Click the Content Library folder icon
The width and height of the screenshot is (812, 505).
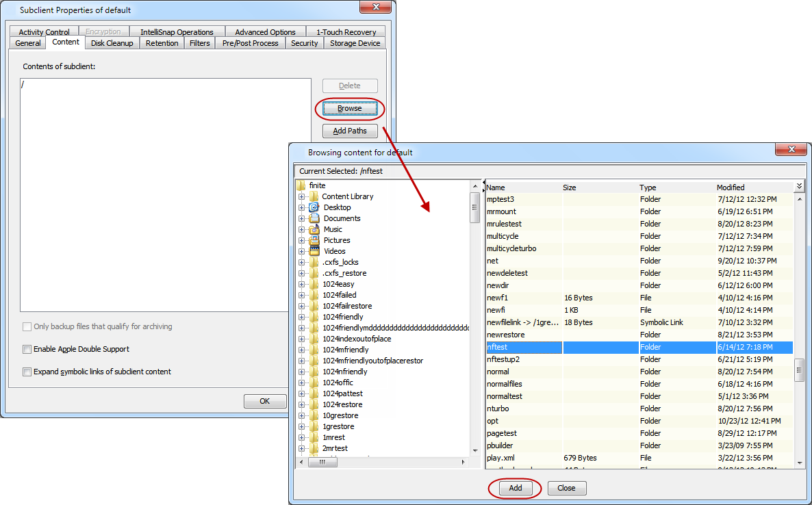[314, 196]
